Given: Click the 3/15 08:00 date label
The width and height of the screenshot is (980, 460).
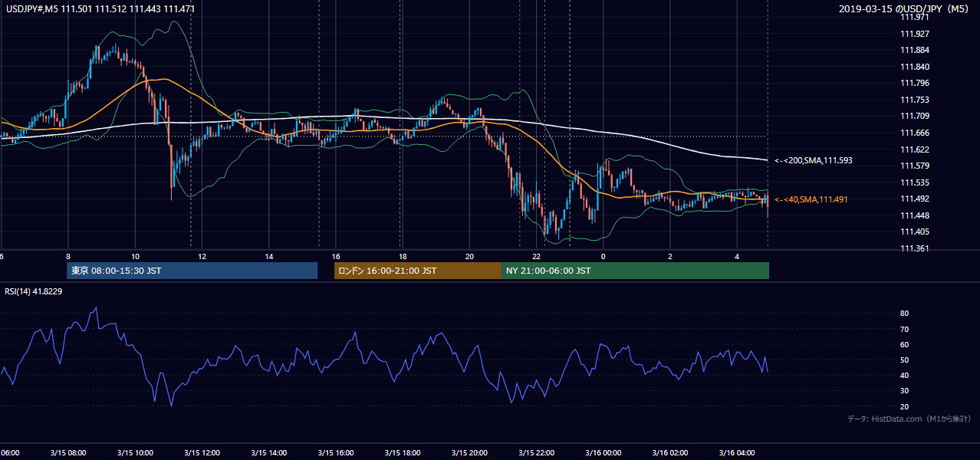Looking at the screenshot, I should tap(68, 452).
